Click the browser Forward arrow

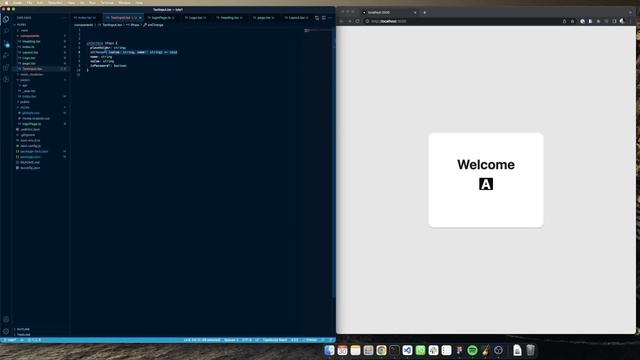[x=350, y=21]
